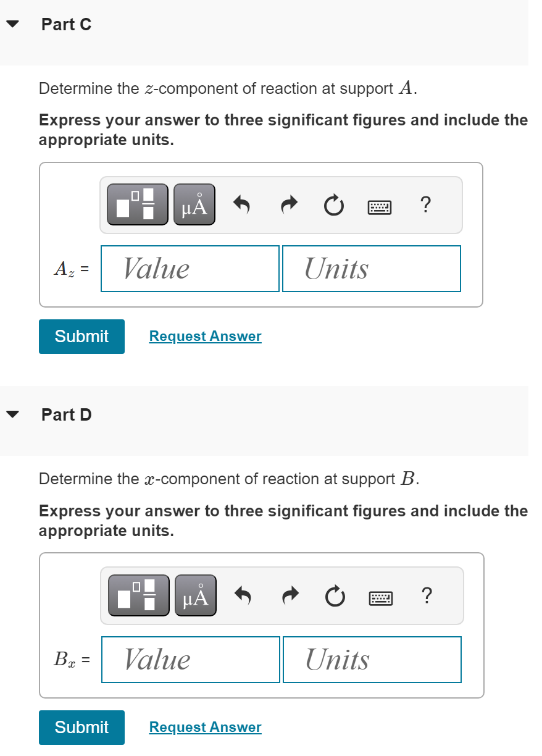Screen dimensions: 542x756
Task: Click the Value field for Az
Action: pyautogui.click(x=190, y=268)
